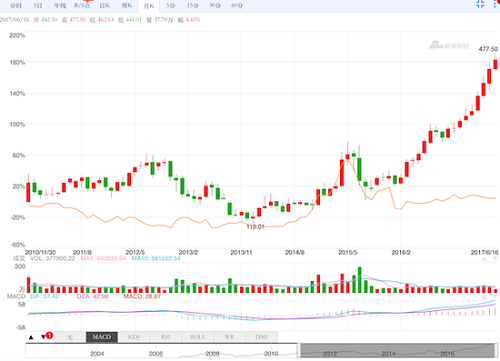Click the 开 442.50 opening price value
Viewport: 500px width, 361px height.
click(46, 20)
